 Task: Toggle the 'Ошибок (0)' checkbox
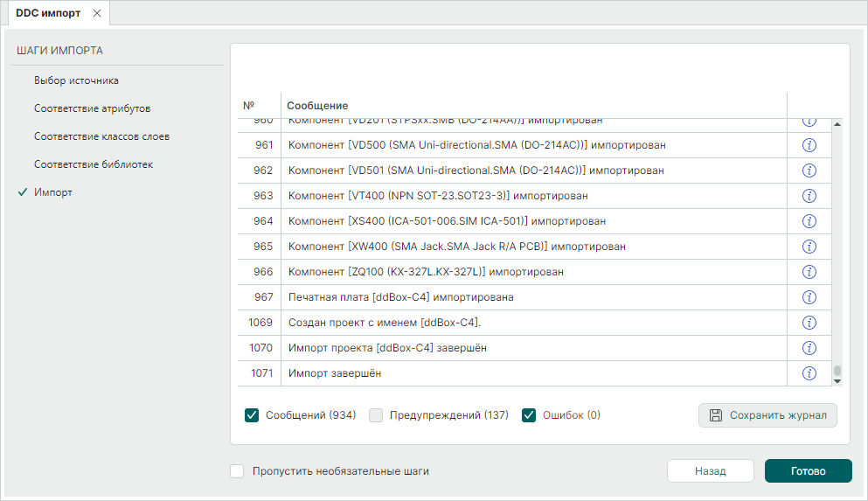pyautogui.click(x=529, y=415)
